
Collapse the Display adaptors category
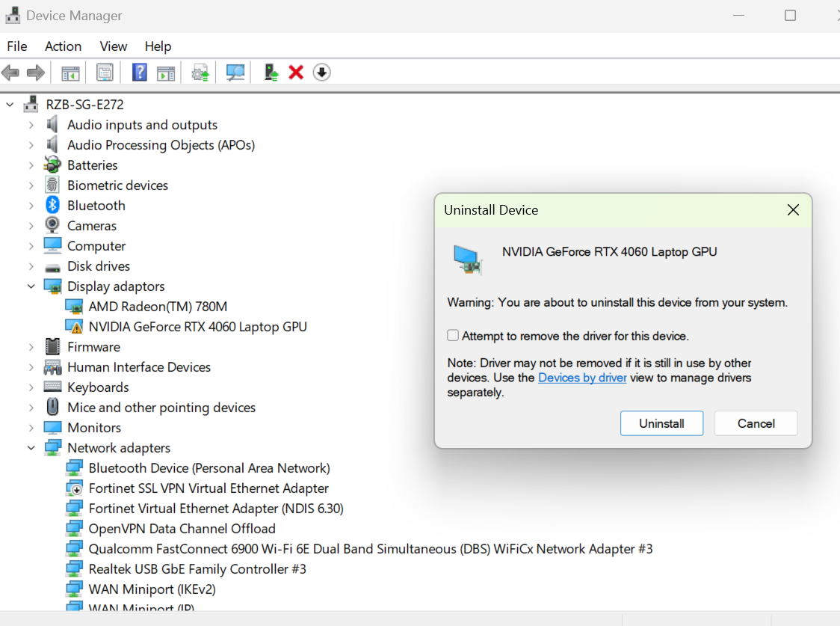coord(31,286)
